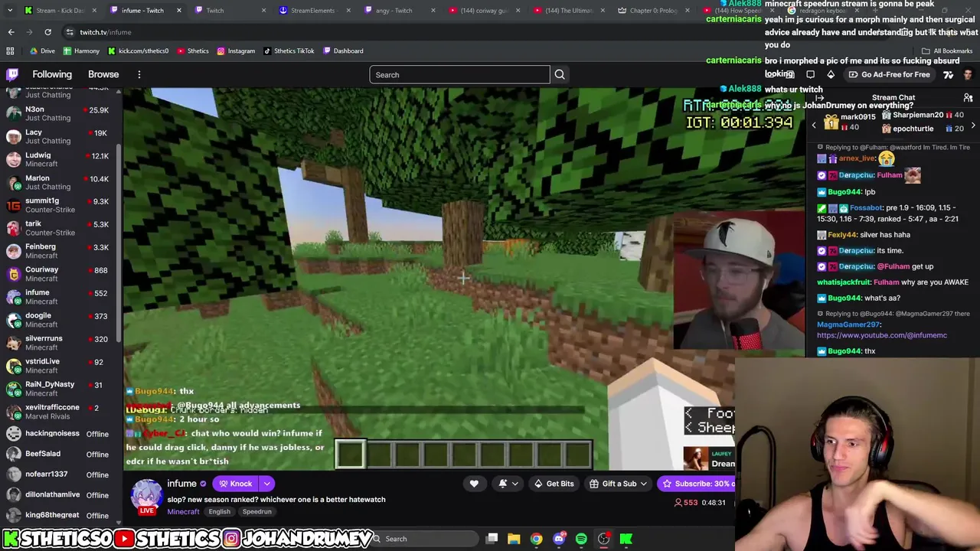980x551 pixels.
Task: Open the browser apps grid icon
Action: pyautogui.click(x=10, y=51)
